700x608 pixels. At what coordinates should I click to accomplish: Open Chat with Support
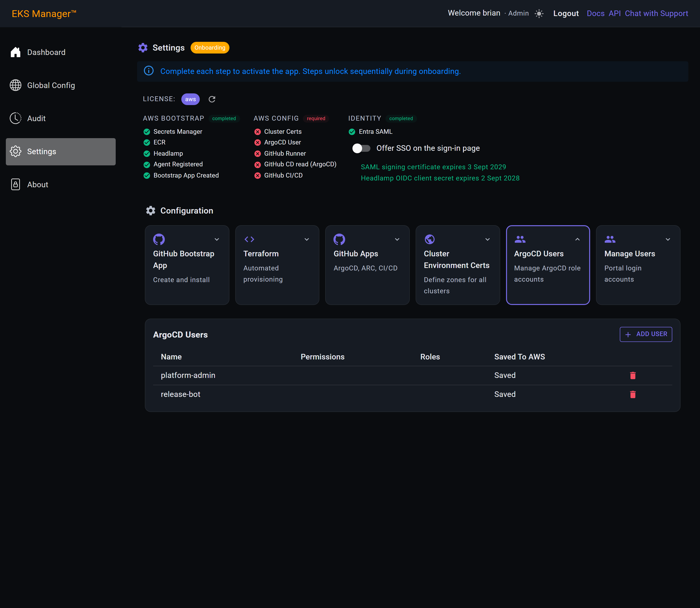click(x=656, y=14)
